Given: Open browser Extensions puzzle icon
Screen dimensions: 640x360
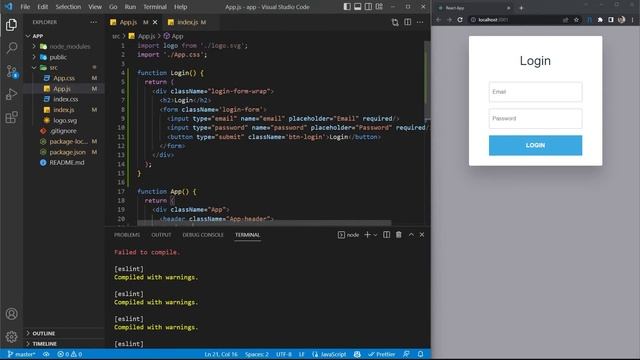Looking at the screenshot, I should point(600,20).
